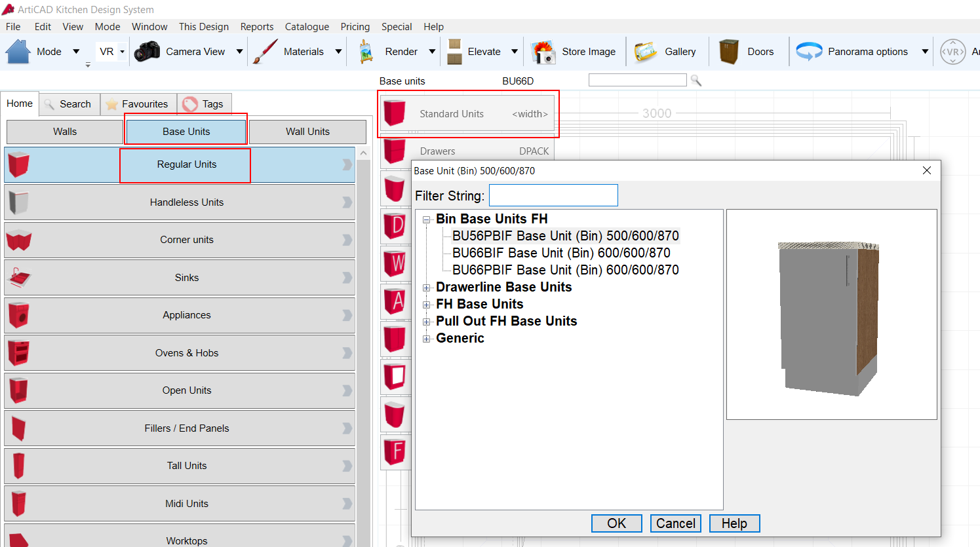The width and height of the screenshot is (980, 547).
Task: Click the catalogue search box beside BU66D
Action: point(638,80)
